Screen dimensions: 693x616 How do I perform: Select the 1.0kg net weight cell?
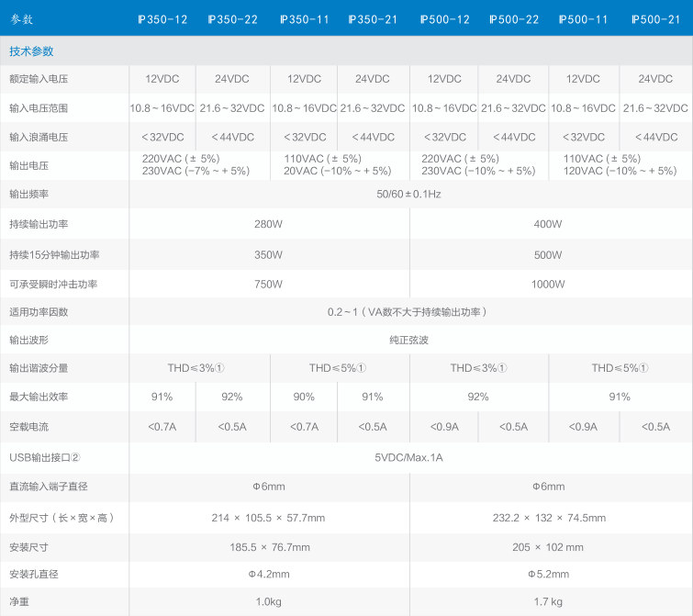tap(269, 602)
